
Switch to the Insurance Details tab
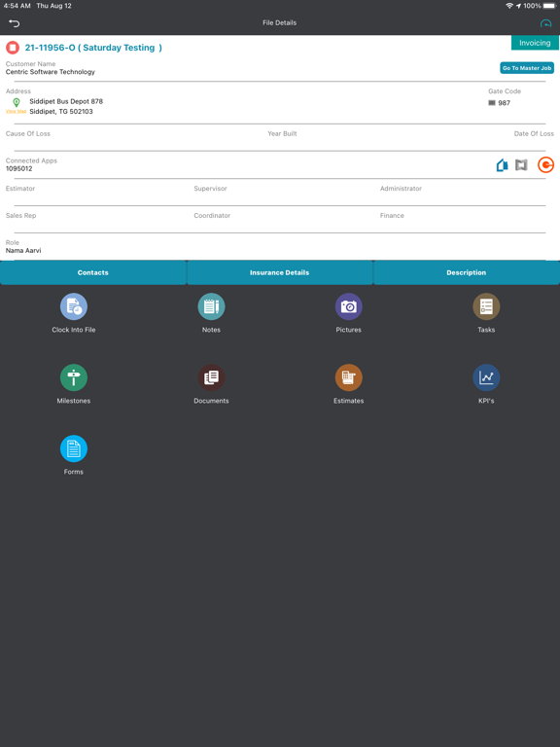click(280, 272)
